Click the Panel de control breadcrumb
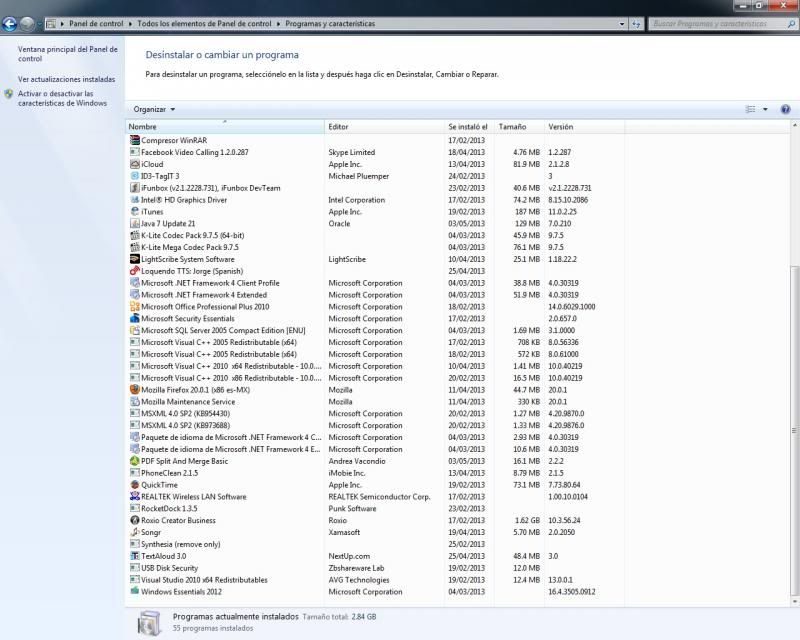This screenshot has width=800, height=640. 96,23
